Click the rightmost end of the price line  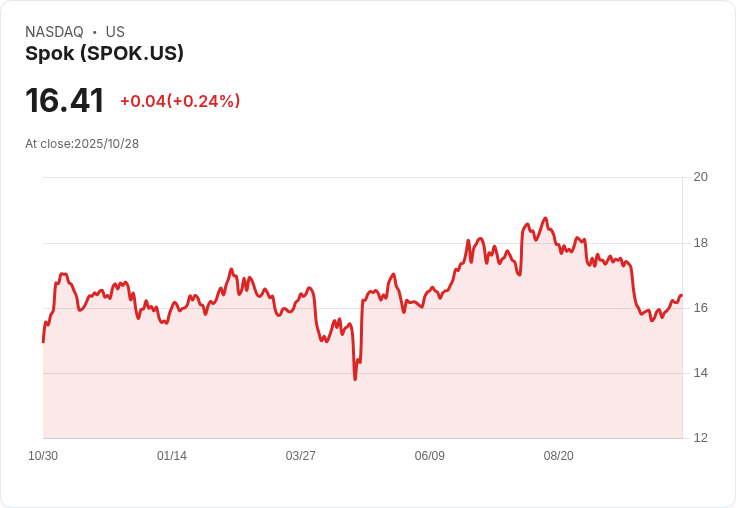point(681,295)
